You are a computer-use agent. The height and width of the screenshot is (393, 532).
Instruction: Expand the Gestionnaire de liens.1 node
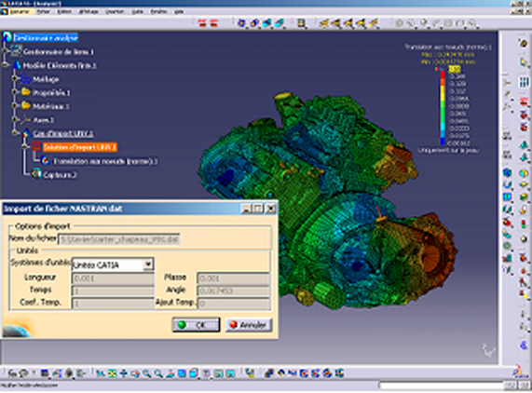point(5,51)
